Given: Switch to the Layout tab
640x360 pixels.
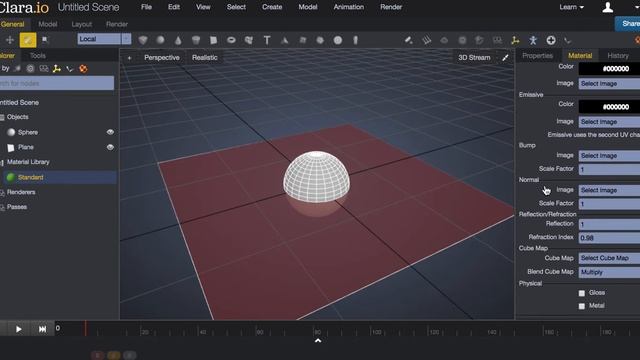Looking at the screenshot, I should 82,24.
